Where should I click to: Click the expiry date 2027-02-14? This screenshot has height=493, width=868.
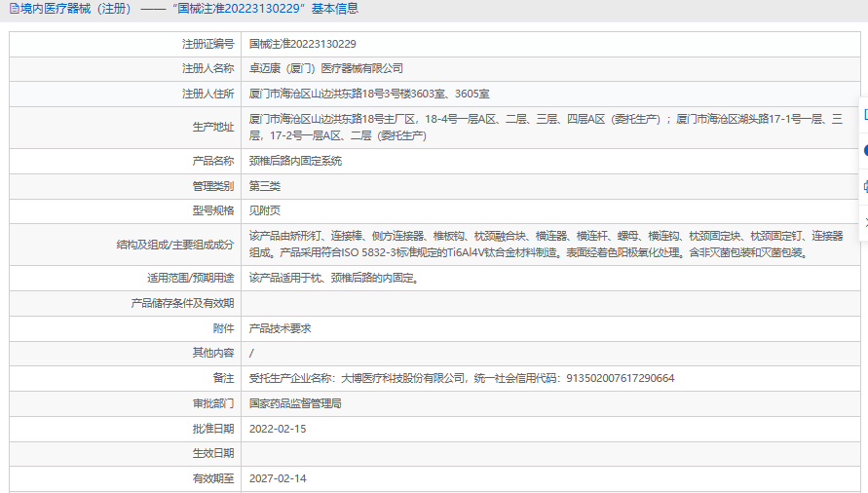[278, 478]
